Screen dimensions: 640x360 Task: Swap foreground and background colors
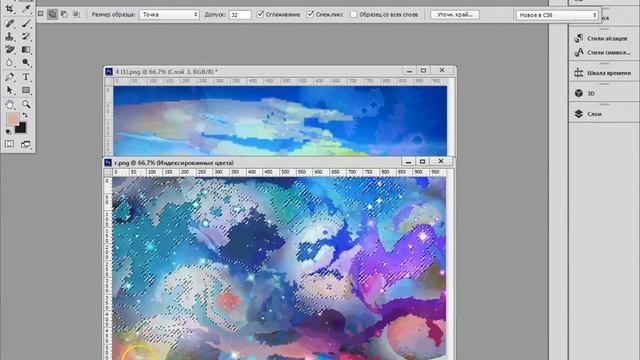(25, 116)
